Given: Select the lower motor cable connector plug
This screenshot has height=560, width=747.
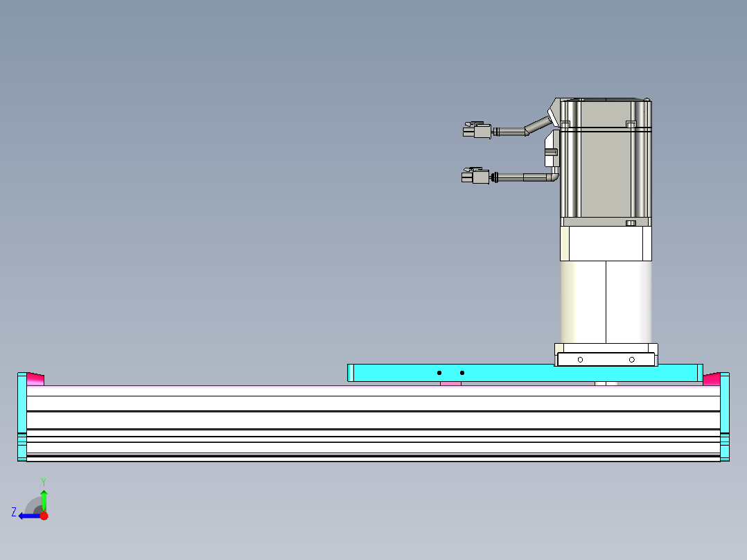Looking at the screenshot, I should click(475, 176).
